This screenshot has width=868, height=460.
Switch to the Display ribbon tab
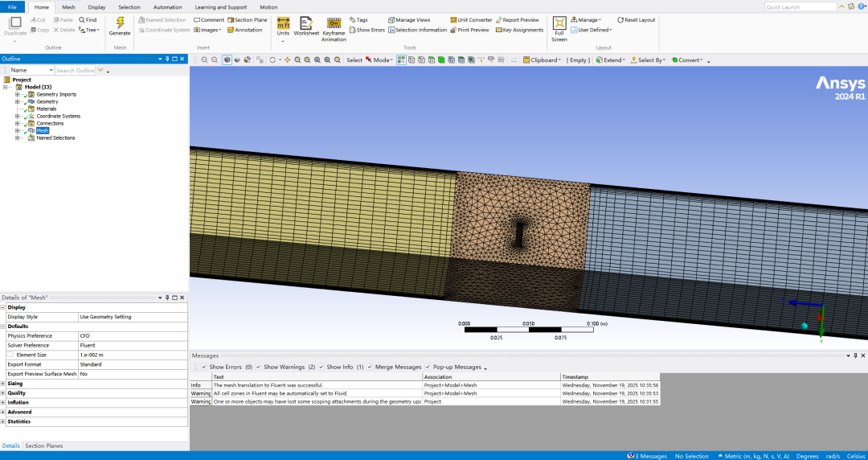click(96, 7)
